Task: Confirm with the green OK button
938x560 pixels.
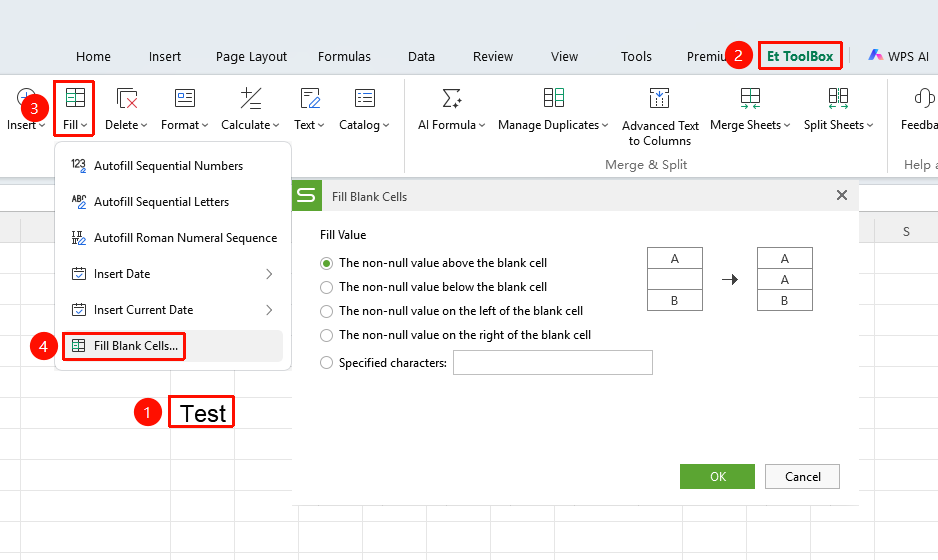Action: pyautogui.click(x=717, y=476)
